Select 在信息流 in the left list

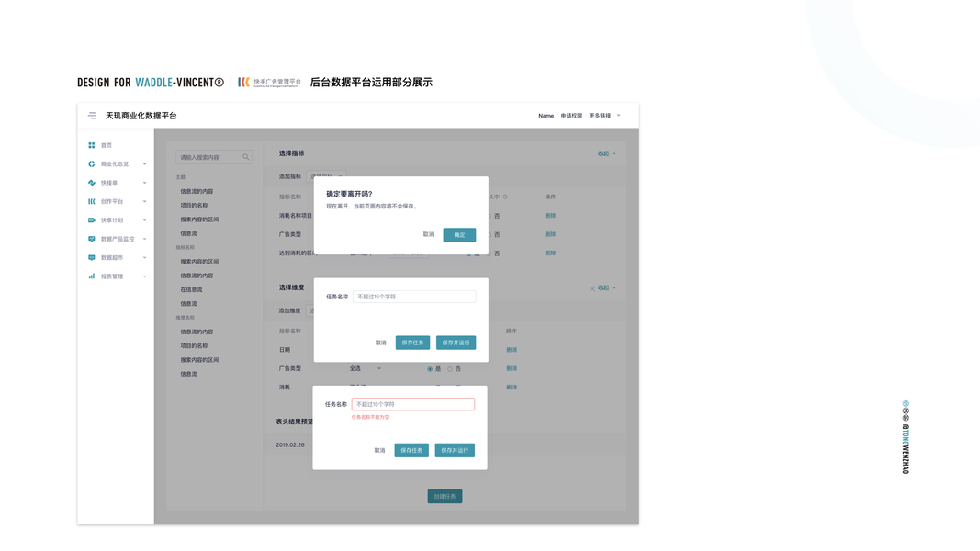191,290
